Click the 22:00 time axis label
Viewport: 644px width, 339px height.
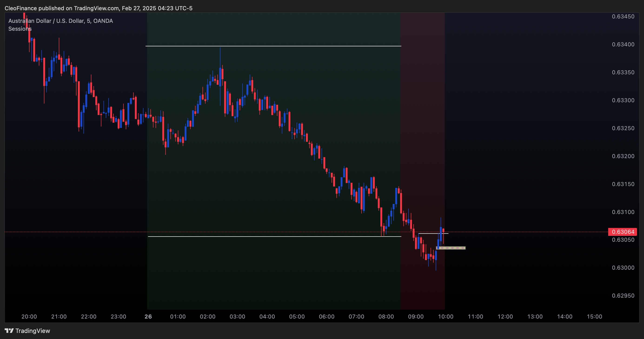[89, 316]
